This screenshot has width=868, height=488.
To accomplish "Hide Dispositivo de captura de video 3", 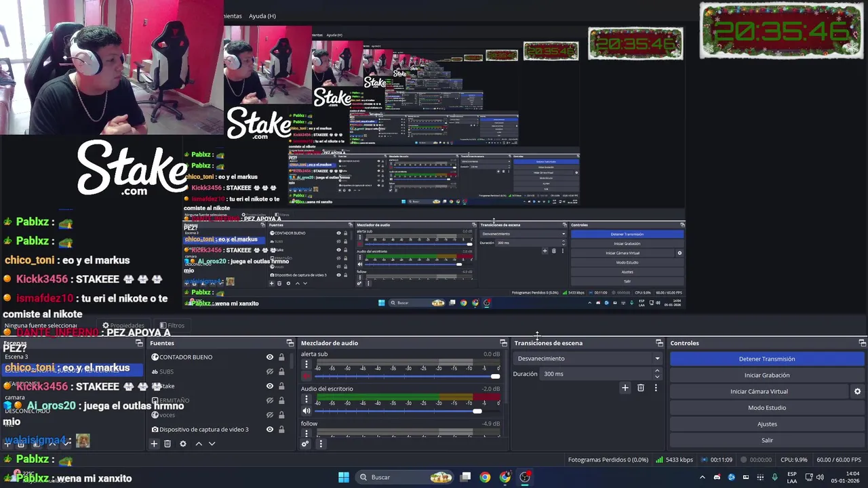I will pos(270,429).
